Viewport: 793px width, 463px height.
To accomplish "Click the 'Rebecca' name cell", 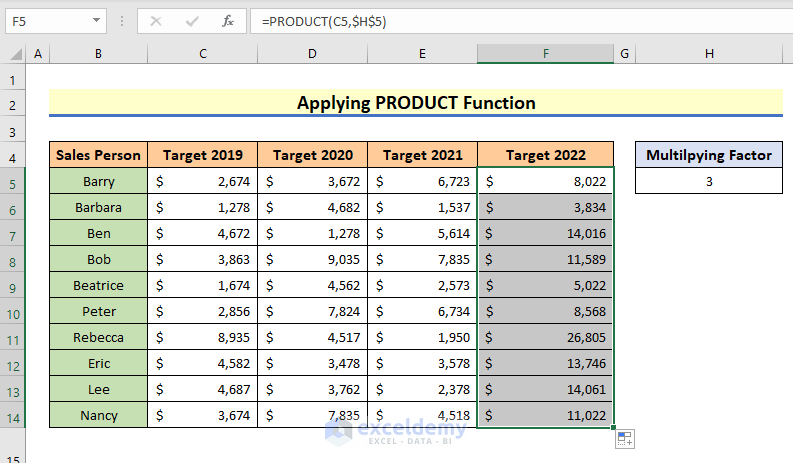I will pyautogui.click(x=98, y=338).
